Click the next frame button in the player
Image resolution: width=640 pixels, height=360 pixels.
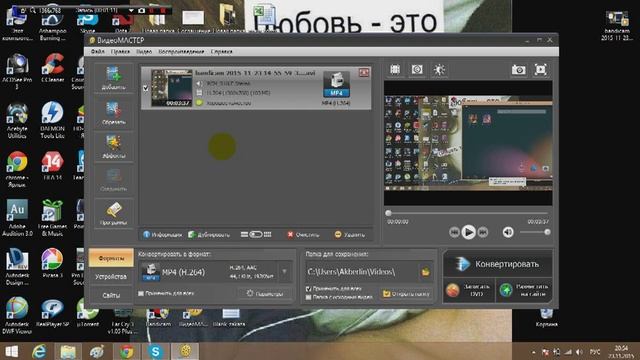pyautogui.click(x=482, y=232)
